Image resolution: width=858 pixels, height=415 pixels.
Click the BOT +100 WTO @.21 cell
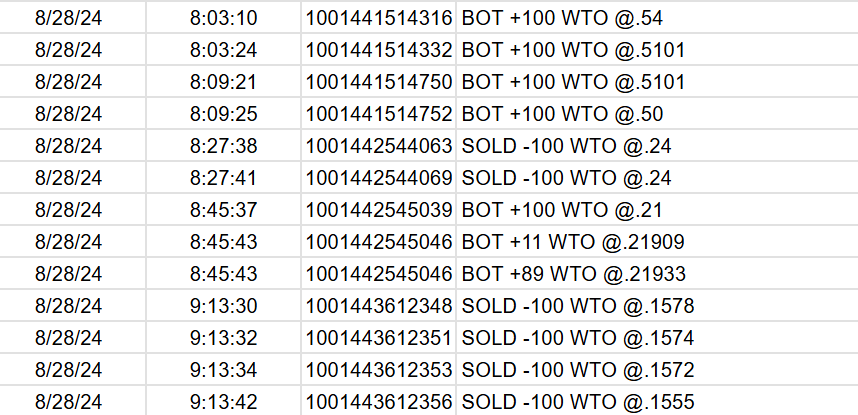(562, 210)
